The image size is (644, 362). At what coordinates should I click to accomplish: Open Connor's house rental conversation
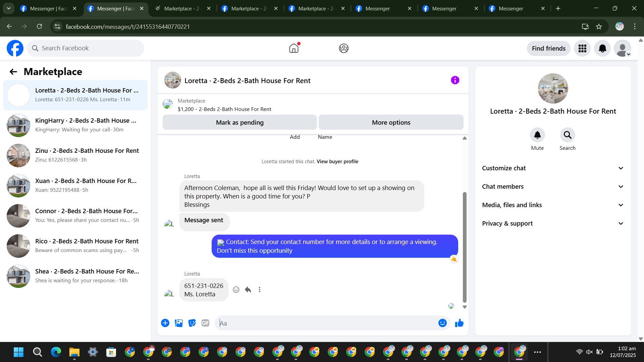[x=75, y=216]
